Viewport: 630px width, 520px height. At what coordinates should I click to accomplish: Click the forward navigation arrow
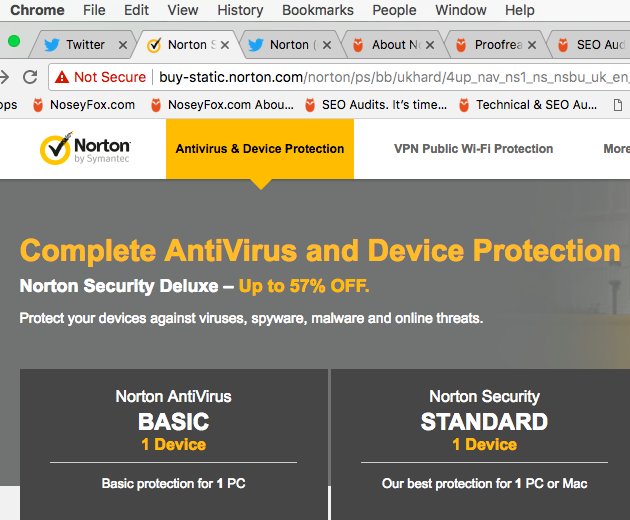4,77
